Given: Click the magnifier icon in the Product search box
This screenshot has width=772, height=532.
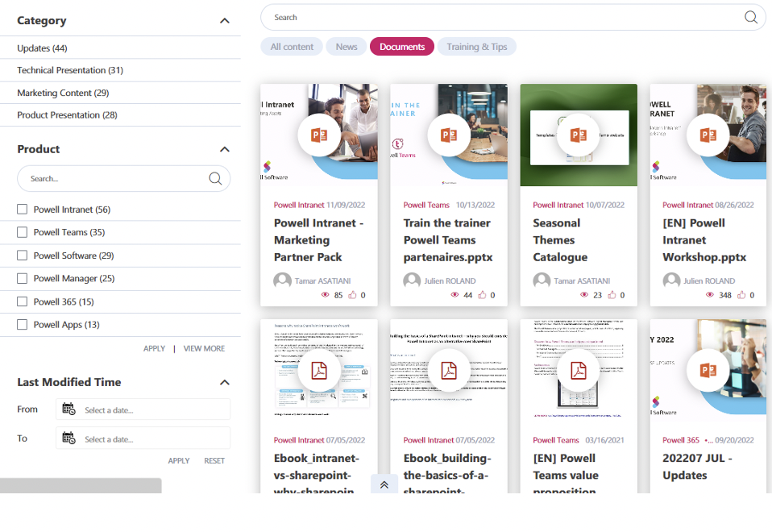Looking at the screenshot, I should coord(215,178).
